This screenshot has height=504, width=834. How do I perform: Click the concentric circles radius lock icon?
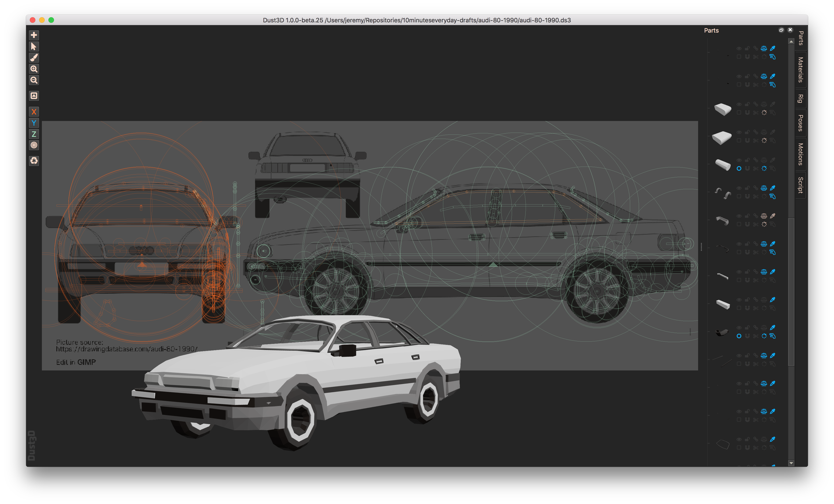point(34,145)
